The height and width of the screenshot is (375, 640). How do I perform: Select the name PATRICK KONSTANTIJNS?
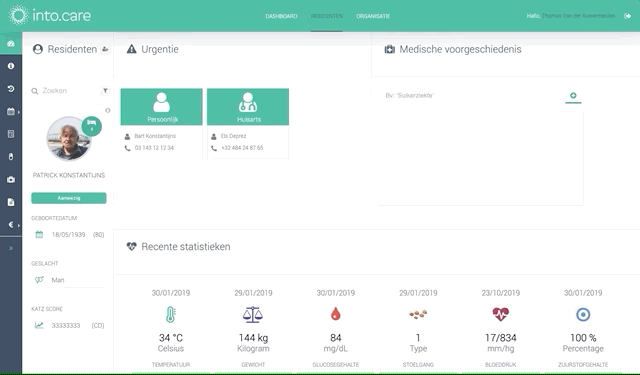[x=69, y=175]
